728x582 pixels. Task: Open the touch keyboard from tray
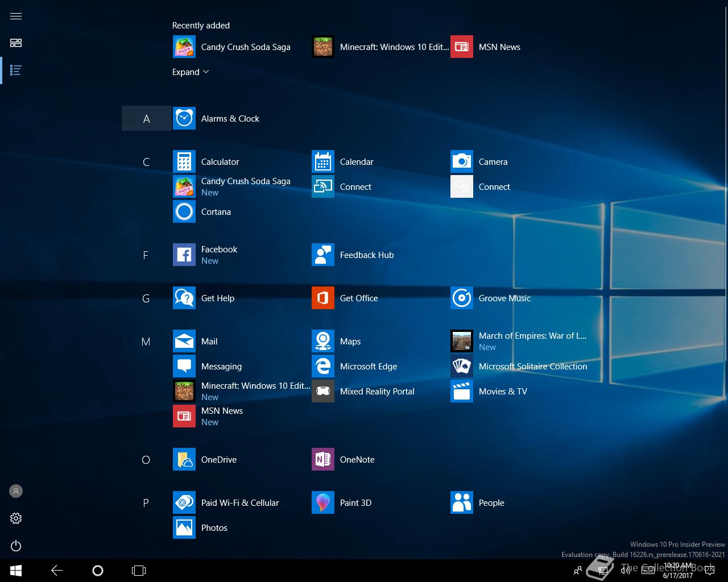click(648, 571)
